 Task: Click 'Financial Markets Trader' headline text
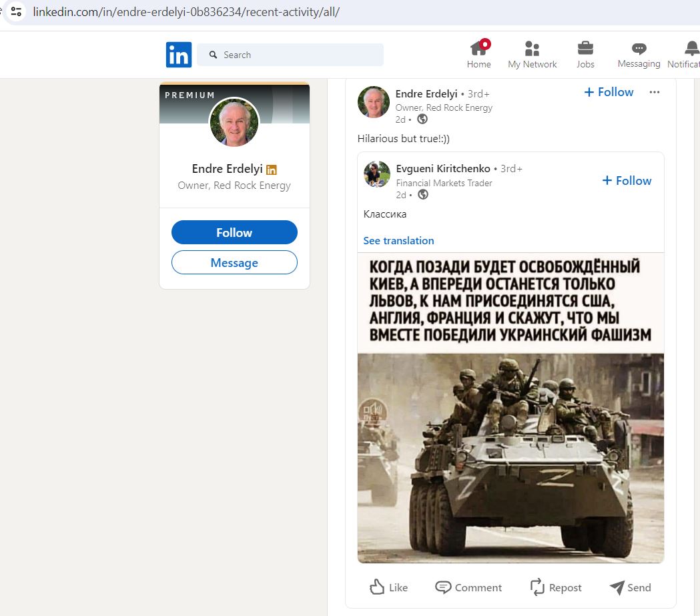444,183
